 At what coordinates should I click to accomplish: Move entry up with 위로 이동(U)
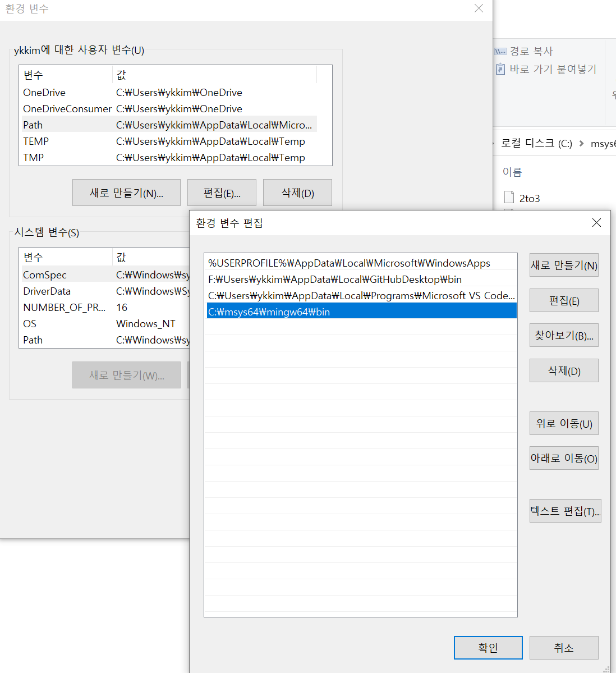[x=564, y=424]
